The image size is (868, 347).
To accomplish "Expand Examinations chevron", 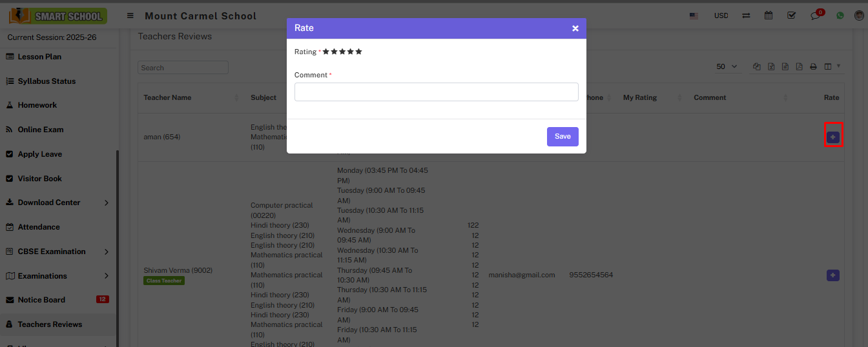I will [107, 276].
